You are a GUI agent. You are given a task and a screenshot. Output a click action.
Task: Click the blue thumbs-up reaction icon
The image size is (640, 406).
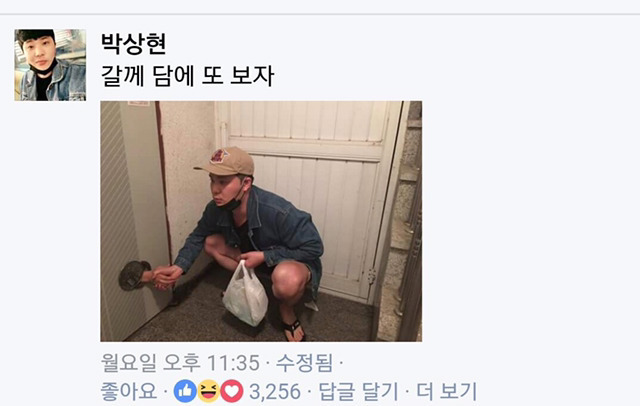tap(185, 391)
